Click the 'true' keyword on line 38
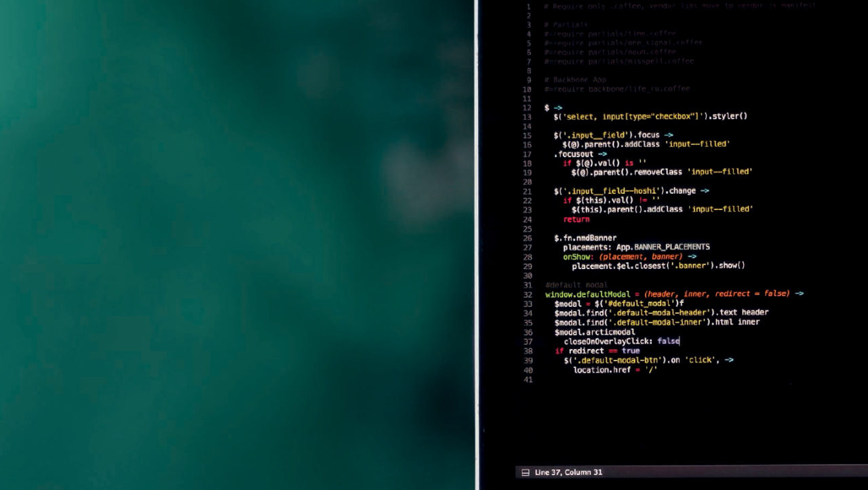The image size is (868, 490). coord(630,351)
